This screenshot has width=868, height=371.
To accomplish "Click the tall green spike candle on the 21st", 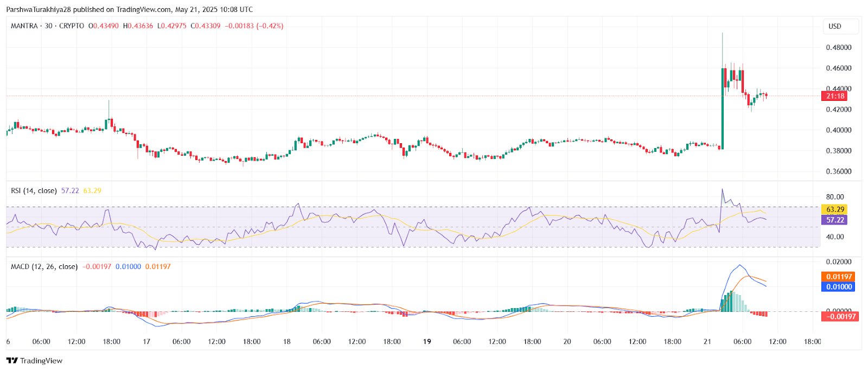I will (723, 108).
